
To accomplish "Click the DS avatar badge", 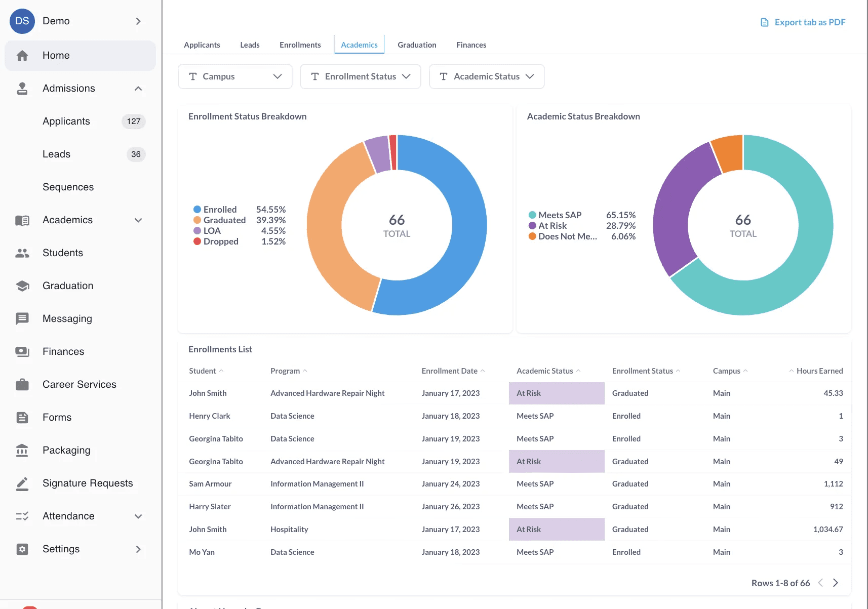I will 22,21.
